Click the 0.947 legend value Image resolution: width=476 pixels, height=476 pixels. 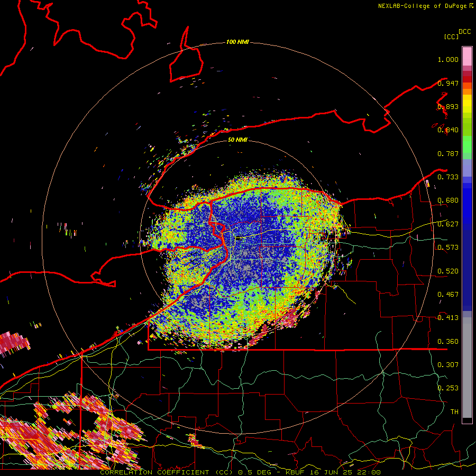[x=448, y=83]
